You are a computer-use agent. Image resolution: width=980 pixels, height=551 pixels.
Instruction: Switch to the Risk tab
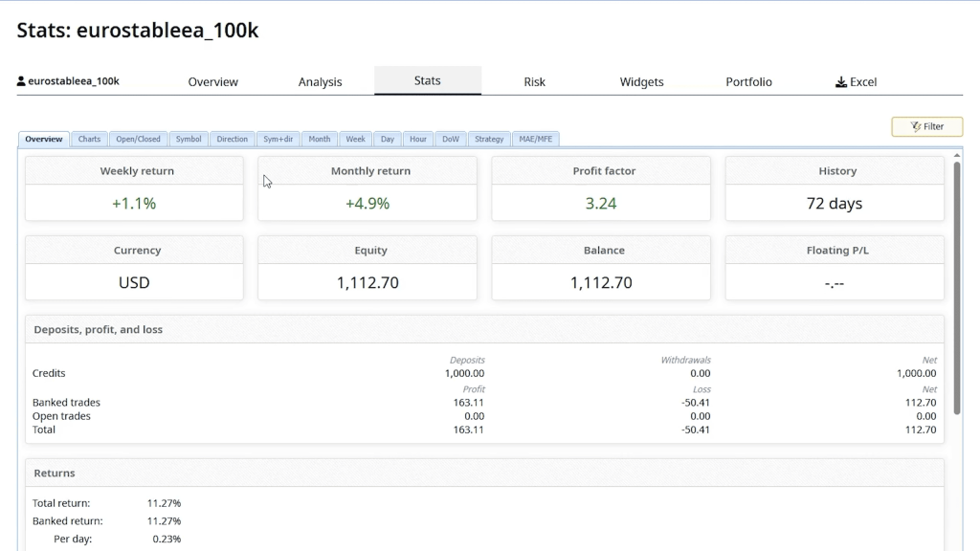click(x=534, y=82)
